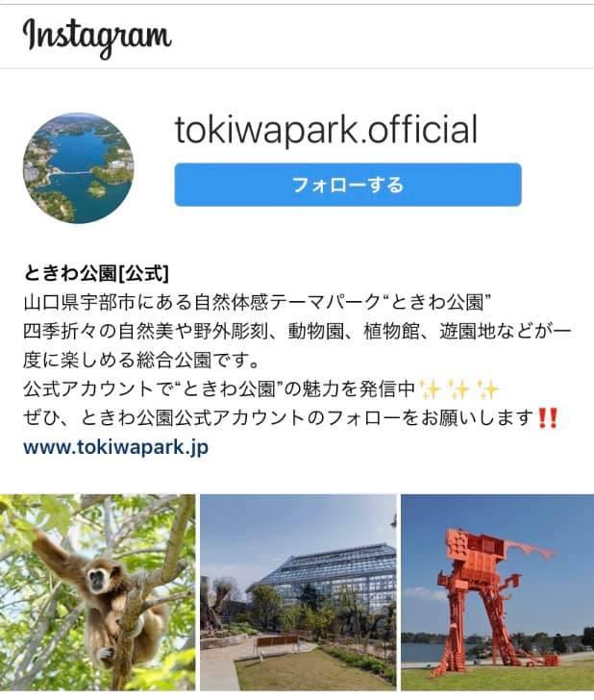Click the middle sparkle emoji in bio
Image resolution: width=594 pixels, height=700 pixels.
pyautogui.click(x=458, y=389)
